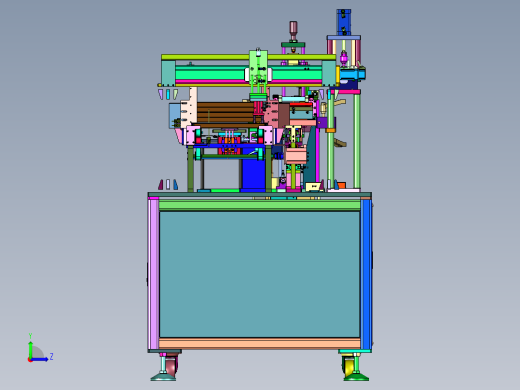Image resolution: width=520 pixels, height=390 pixels.
Task: Select the blue cylinder atop the press
Action: [344, 22]
